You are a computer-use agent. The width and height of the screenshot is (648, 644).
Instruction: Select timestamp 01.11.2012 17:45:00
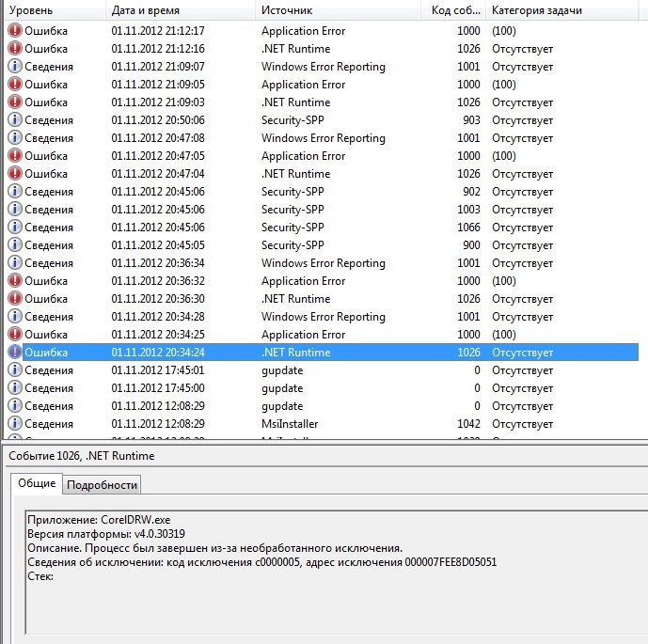pyautogui.click(x=158, y=388)
